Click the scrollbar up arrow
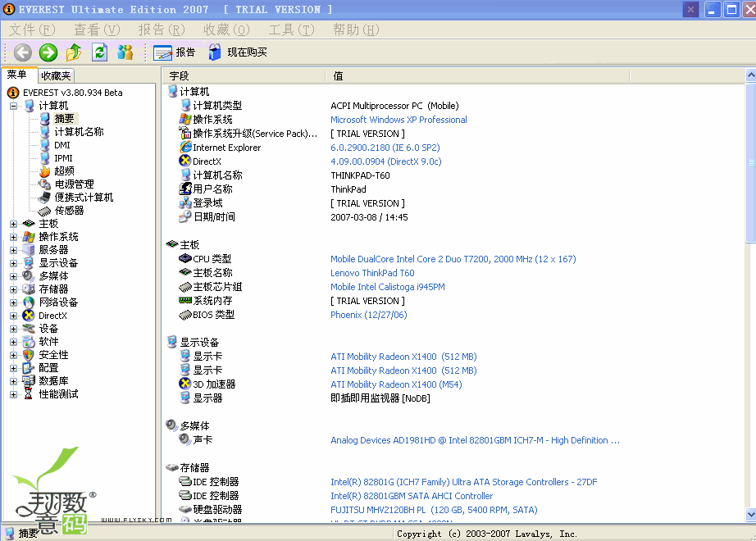 point(751,75)
